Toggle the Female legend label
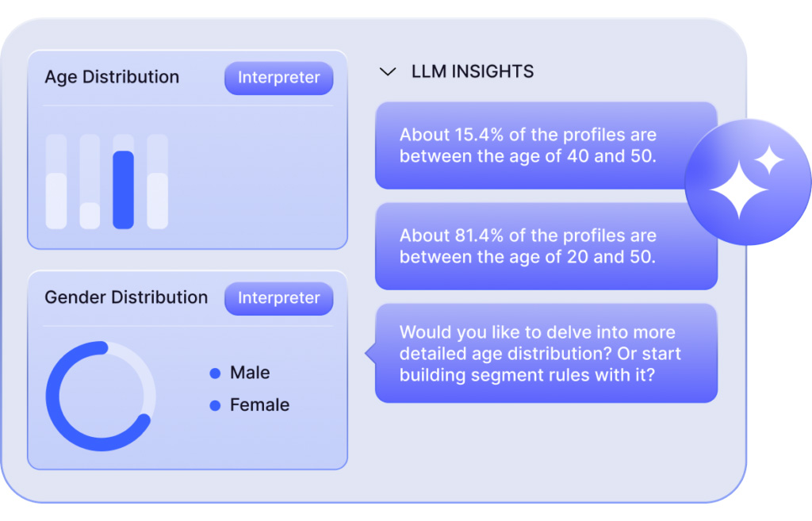This screenshot has width=812, height=521. (259, 405)
